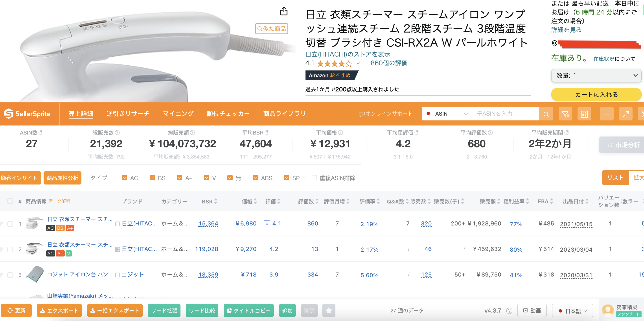Sort by the 価格 column arrows
Image resolution: width=644 pixels, height=321 pixels.
[255, 201]
